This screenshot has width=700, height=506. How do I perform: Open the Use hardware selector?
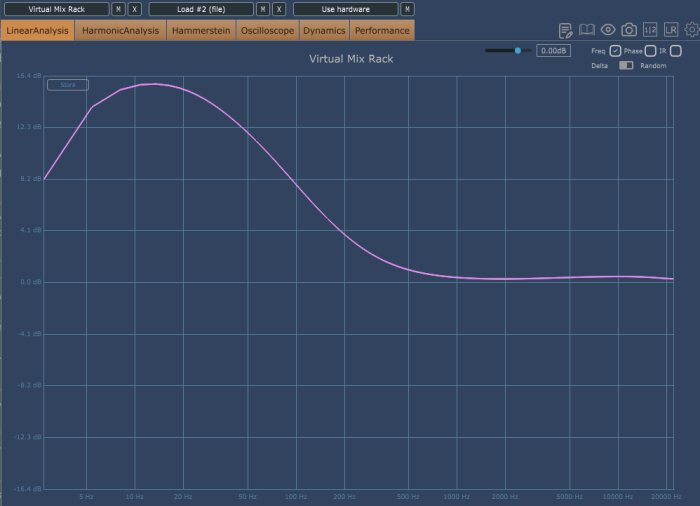[346, 9]
